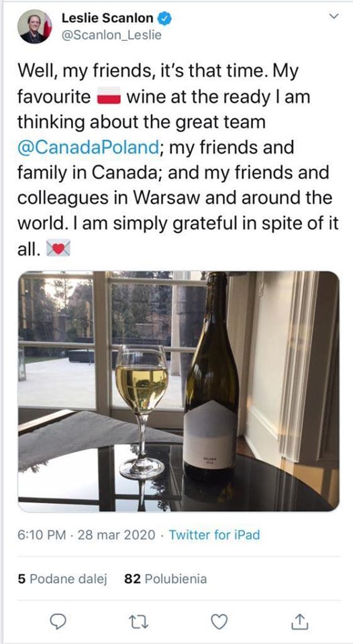This screenshot has width=353, height=644.
Task: View the 5 Podane dalej retweets list
Action: [62, 579]
